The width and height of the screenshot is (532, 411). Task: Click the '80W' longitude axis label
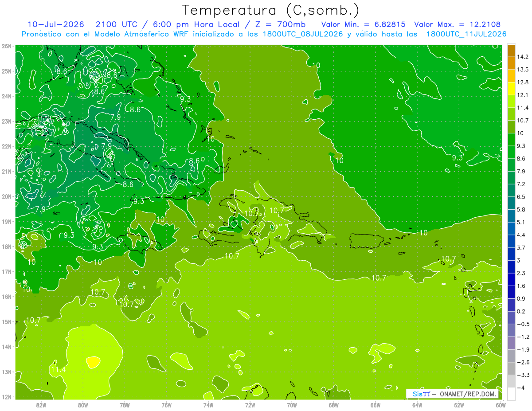coord(83,405)
